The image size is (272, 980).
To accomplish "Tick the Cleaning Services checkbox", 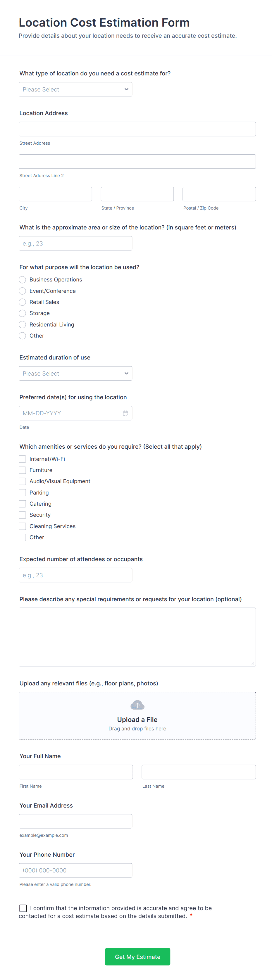I will click(23, 526).
